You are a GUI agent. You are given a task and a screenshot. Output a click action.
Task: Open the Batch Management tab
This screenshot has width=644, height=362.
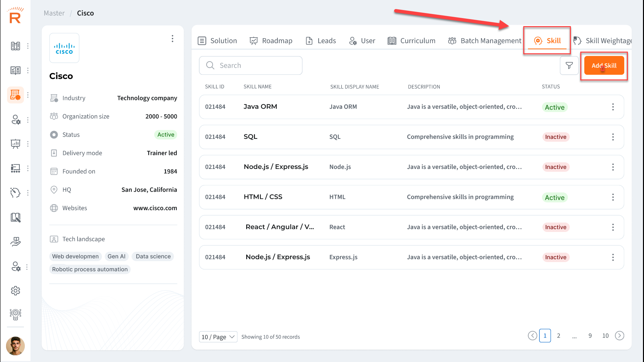coord(485,41)
